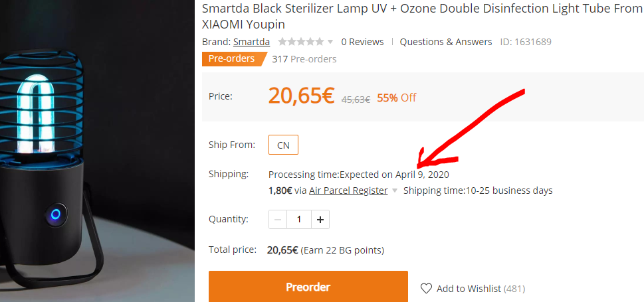Screen dimensions: 644x302
Task: Click the heart wishlist icon
Action: tap(427, 288)
